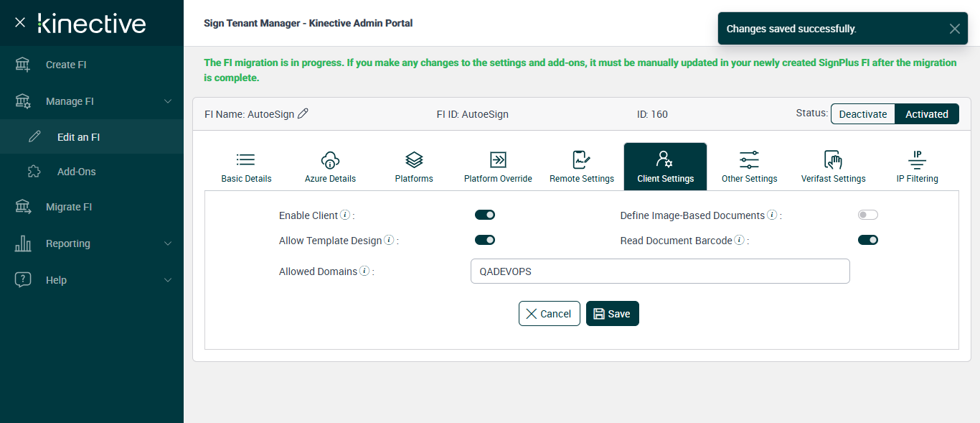Click the FI ID: AutoeSign text
The width and height of the screenshot is (980, 423).
472,114
